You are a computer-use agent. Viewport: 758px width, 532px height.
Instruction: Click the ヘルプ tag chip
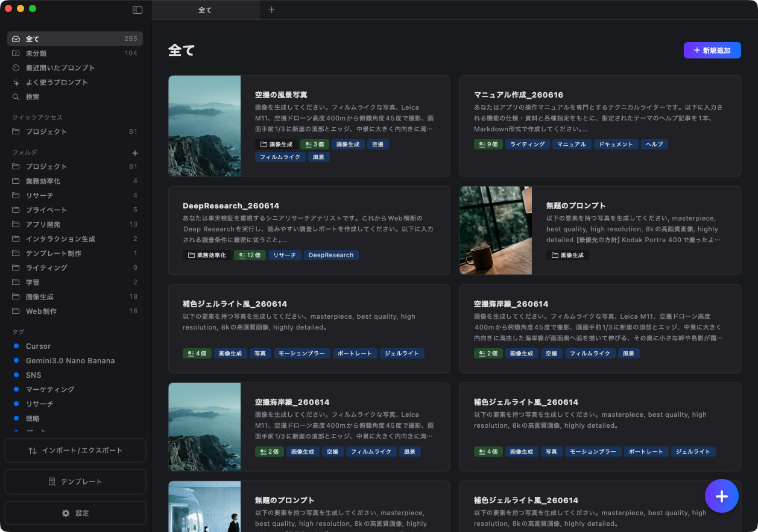coord(654,145)
